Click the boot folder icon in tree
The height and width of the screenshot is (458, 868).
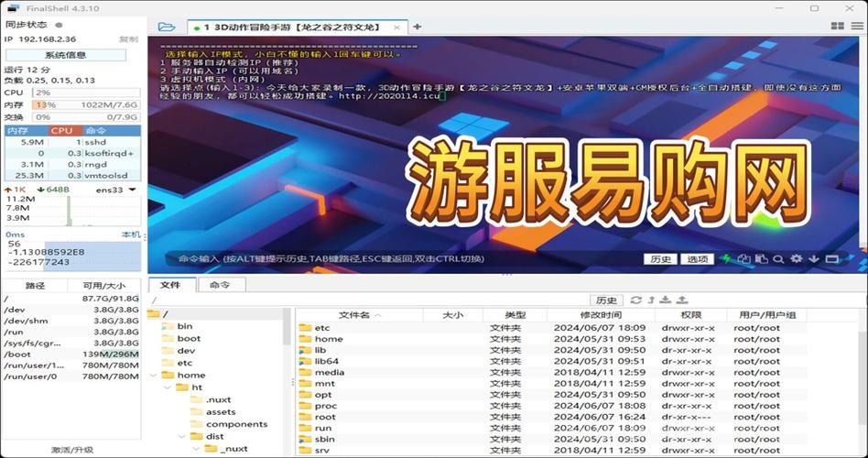click(168, 338)
